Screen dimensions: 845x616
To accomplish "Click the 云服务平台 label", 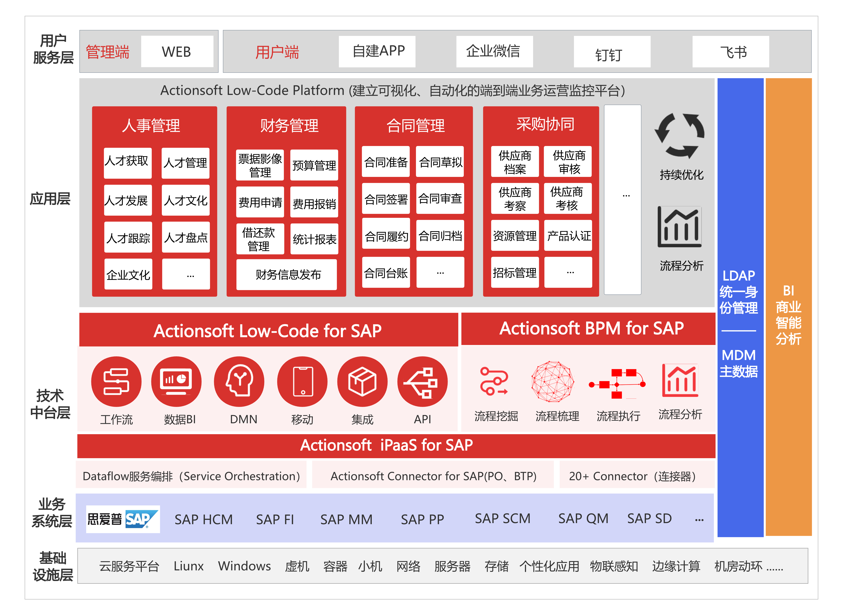I will coord(129,566).
